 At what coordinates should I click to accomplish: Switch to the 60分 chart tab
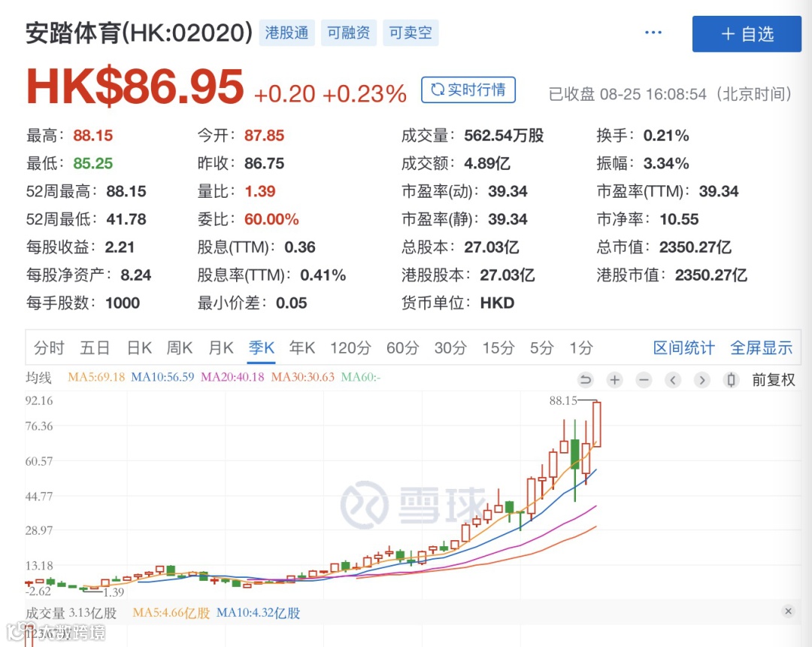[x=402, y=348]
